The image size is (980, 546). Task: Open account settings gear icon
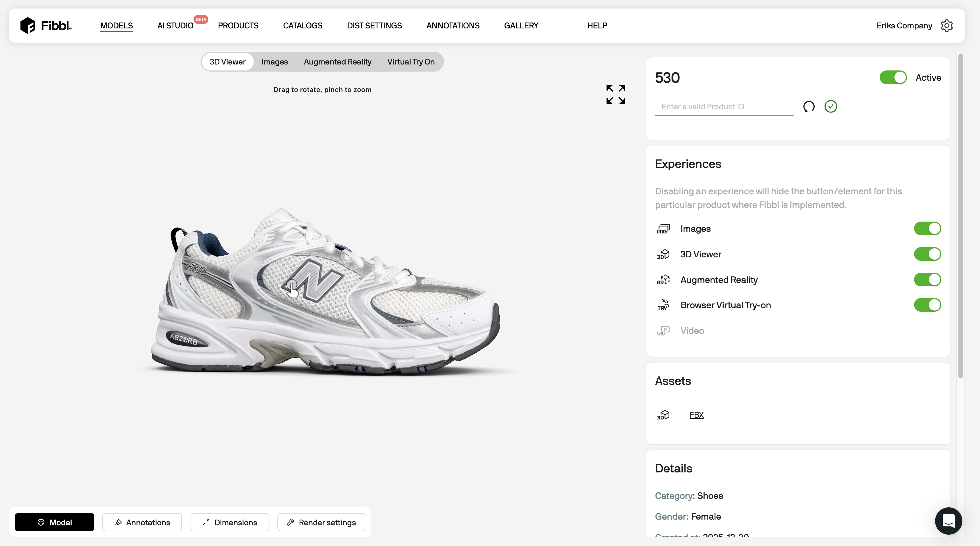[946, 26]
